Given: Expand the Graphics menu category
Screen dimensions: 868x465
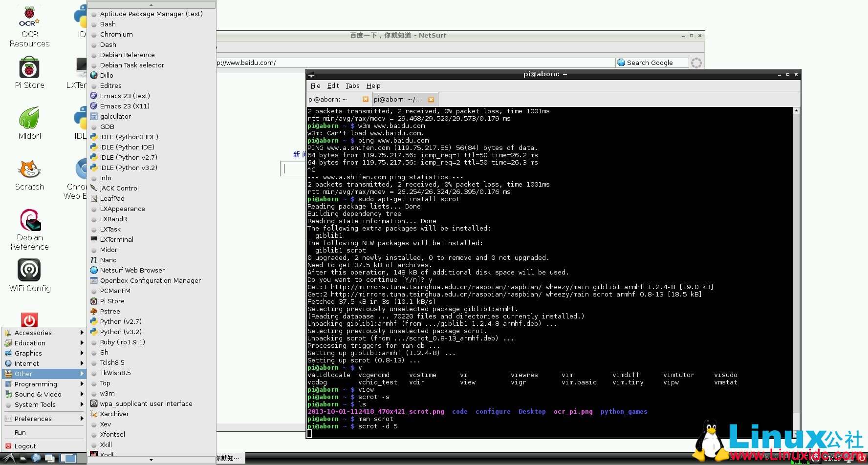Looking at the screenshot, I should pos(44,353).
